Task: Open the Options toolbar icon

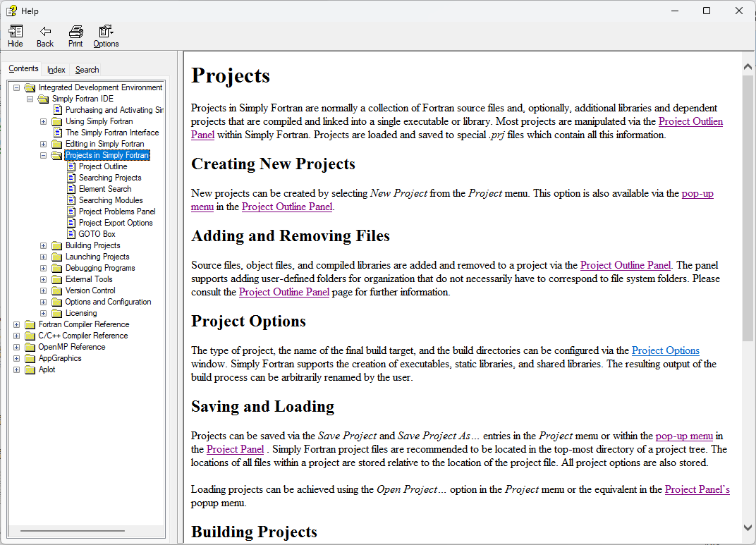Action: point(106,32)
